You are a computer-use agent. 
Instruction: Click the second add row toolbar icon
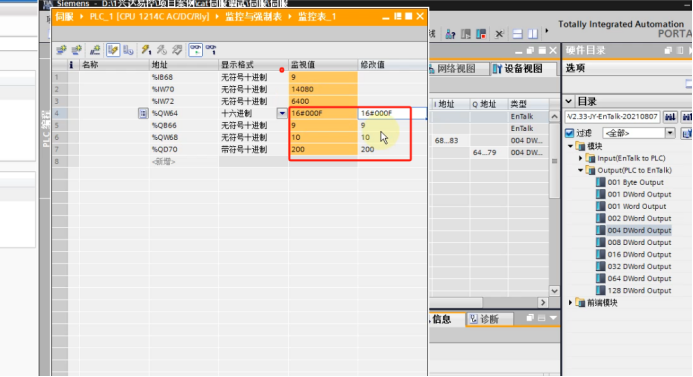coord(77,50)
